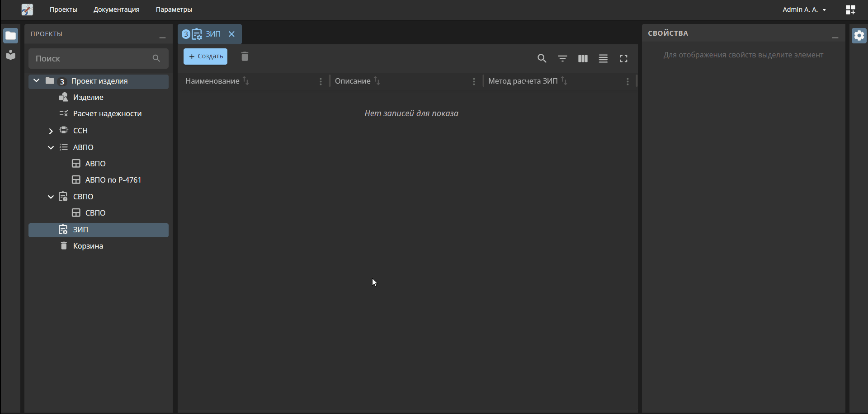Open the filter icon in table toolbar
The width and height of the screenshot is (868, 414).
[562, 58]
